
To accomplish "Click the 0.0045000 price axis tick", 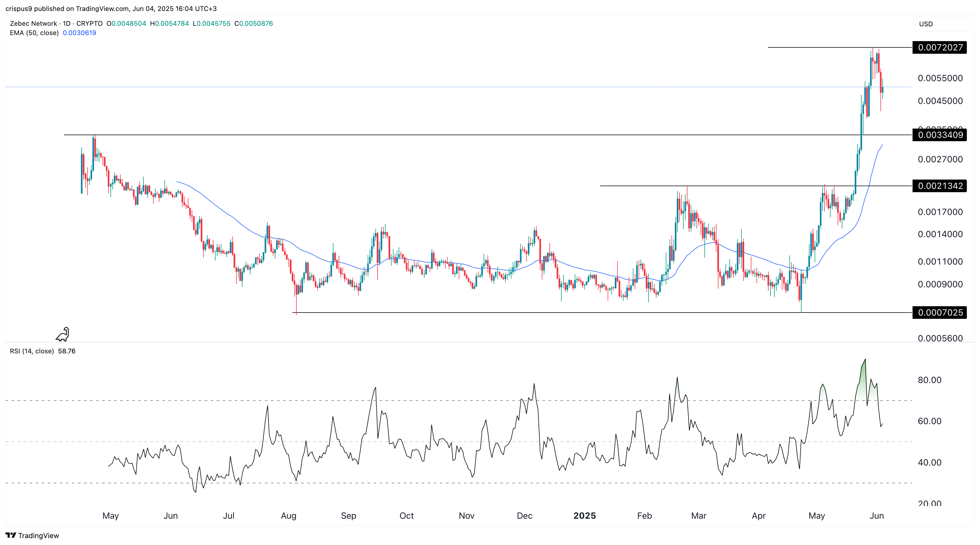I will pyautogui.click(x=941, y=101).
